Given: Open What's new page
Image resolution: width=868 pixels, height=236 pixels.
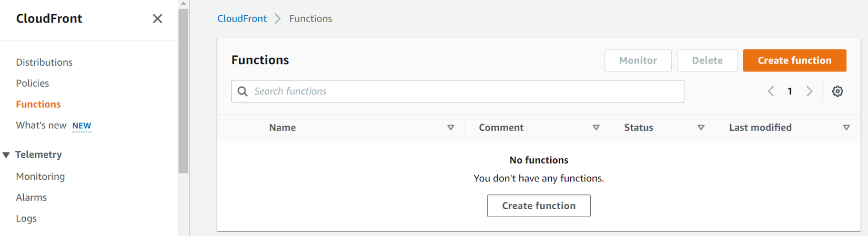Looking at the screenshot, I should [42, 125].
